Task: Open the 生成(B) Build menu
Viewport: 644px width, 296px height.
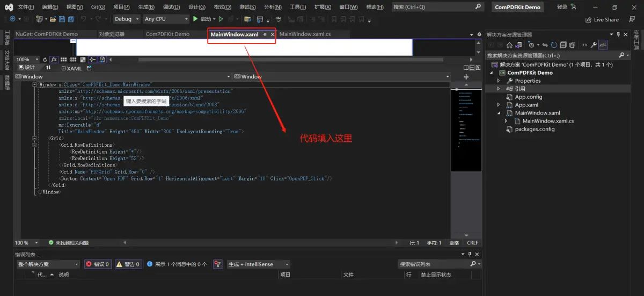Action: [x=146, y=7]
